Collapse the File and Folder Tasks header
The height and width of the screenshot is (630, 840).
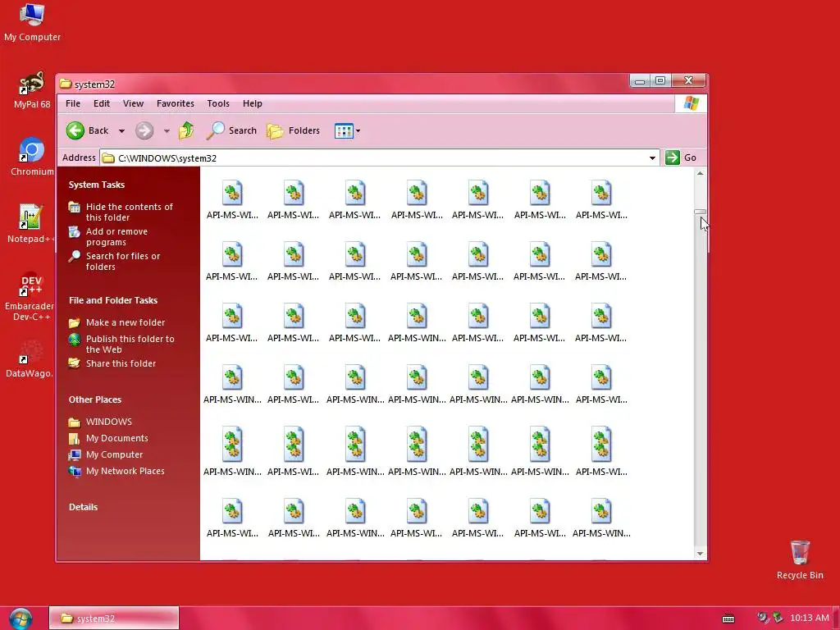(113, 300)
